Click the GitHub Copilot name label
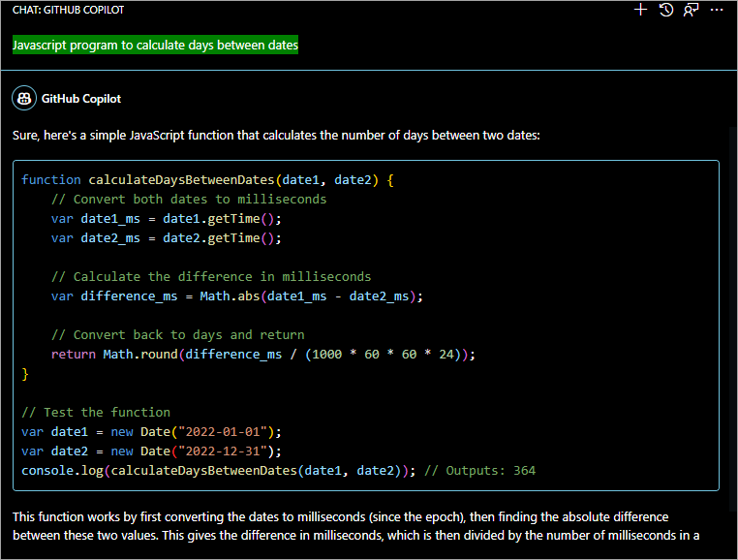Viewport: 738px width, 560px height. coord(81,99)
